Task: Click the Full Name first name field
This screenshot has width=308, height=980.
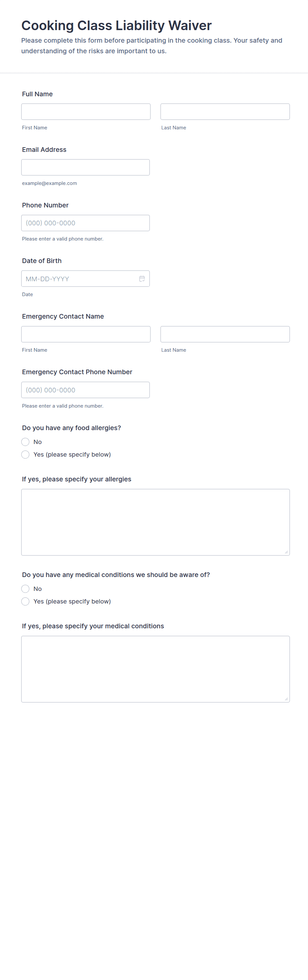Action: click(x=86, y=112)
